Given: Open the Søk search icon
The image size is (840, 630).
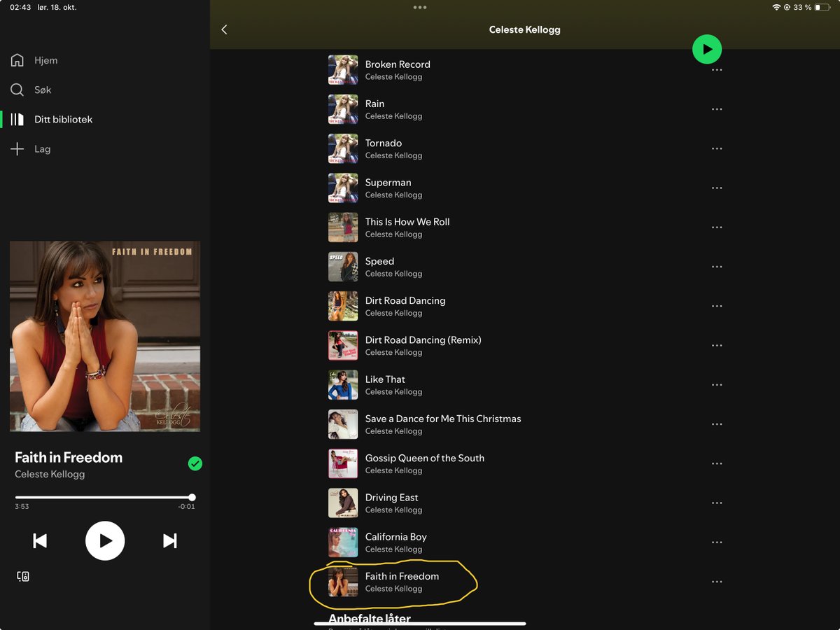Looking at the screenshot, I should click(x=17, y=90).
